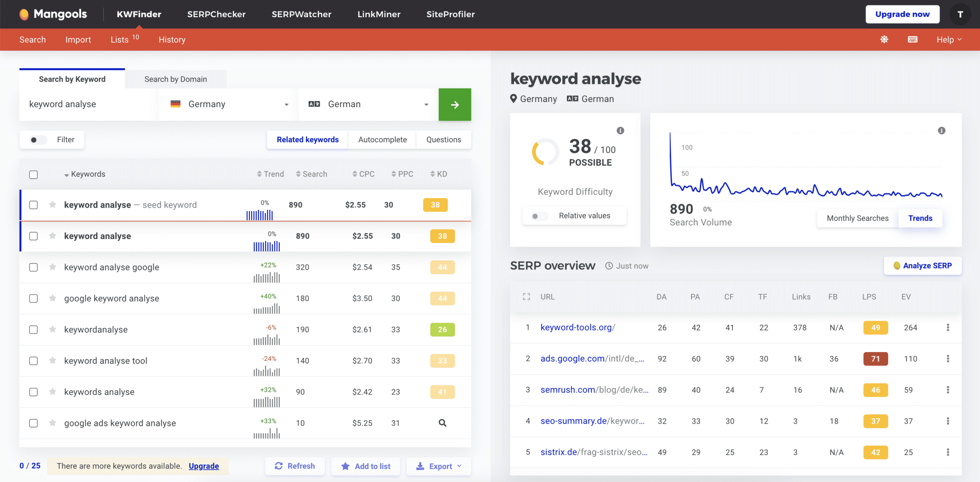Check the google keyword analyse checkbox

point(34,298)
